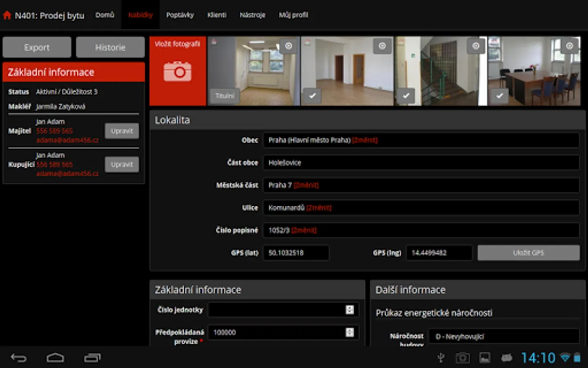This screenshot has width=588, height=368.
Task: Open the Klienti menu
Action: click(217, 15)
